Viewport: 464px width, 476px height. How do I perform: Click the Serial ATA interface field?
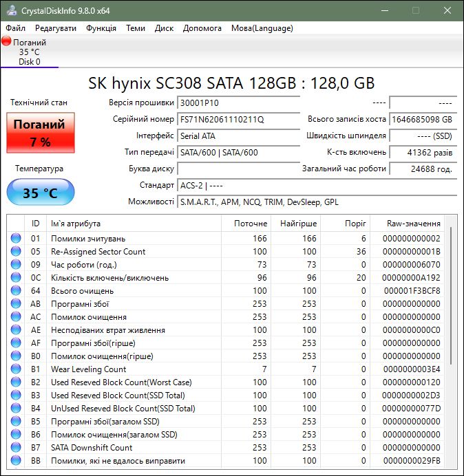(x=238, y=136)
